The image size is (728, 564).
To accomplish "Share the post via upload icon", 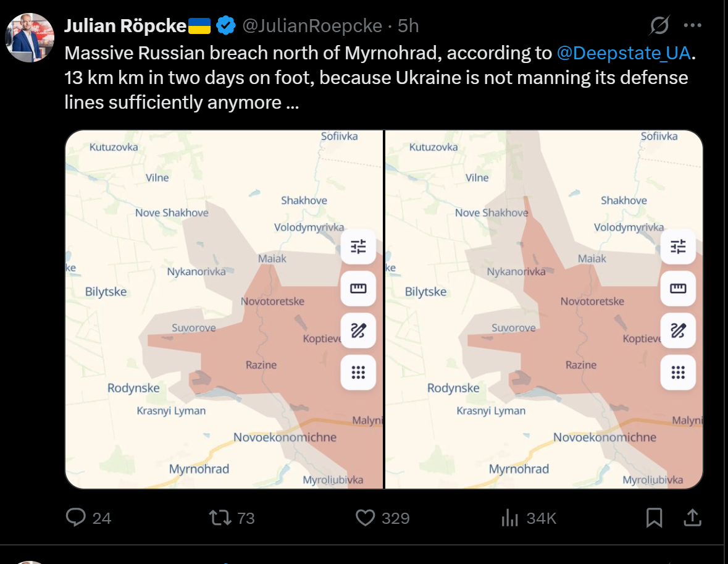I will click(x=692, y=518).
